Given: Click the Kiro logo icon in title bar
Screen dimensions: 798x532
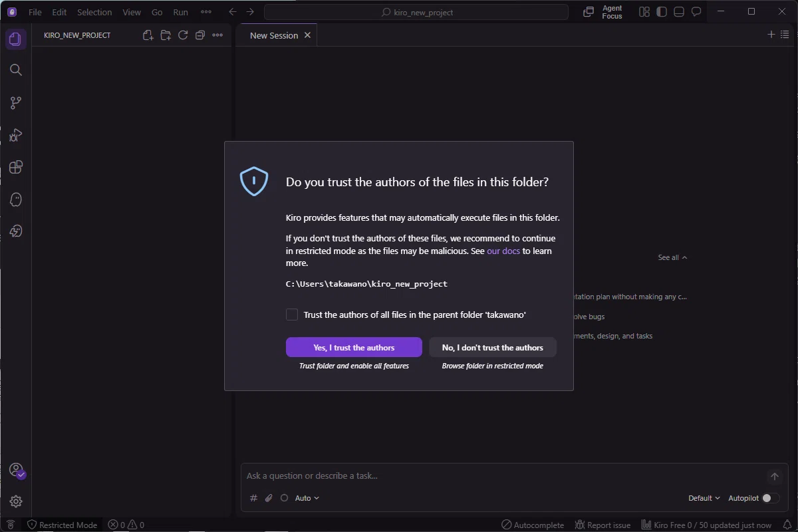Looking at the screenshot, I should (x=12, y=12).
